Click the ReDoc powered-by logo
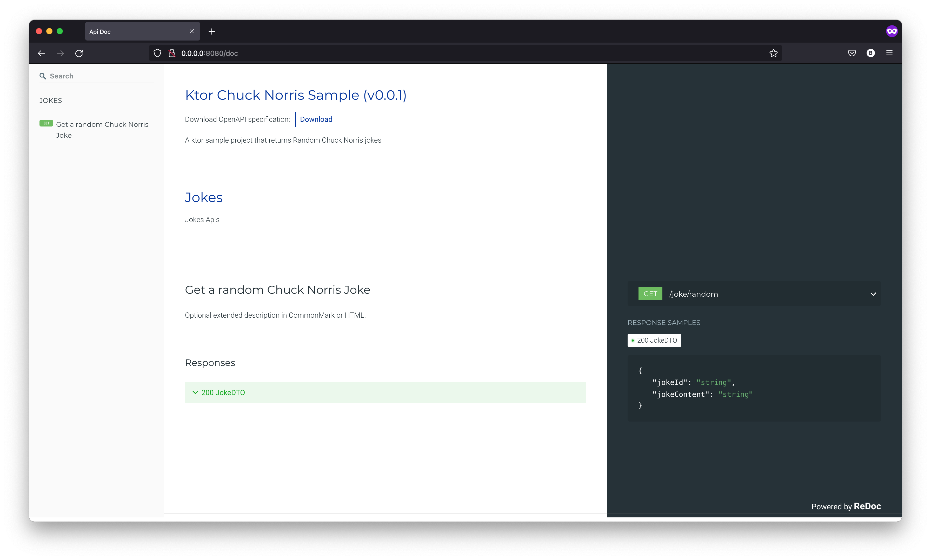931x560 pixels. 868,506
